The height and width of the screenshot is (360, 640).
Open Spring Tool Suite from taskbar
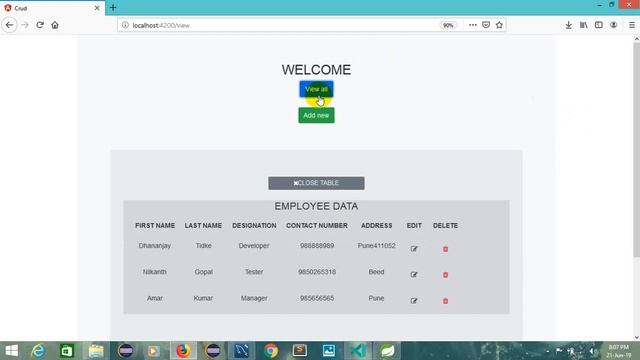[x=387, y=351]
